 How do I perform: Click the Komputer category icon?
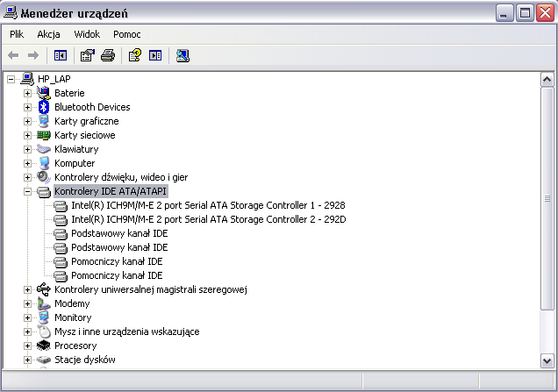pos(43,163)
